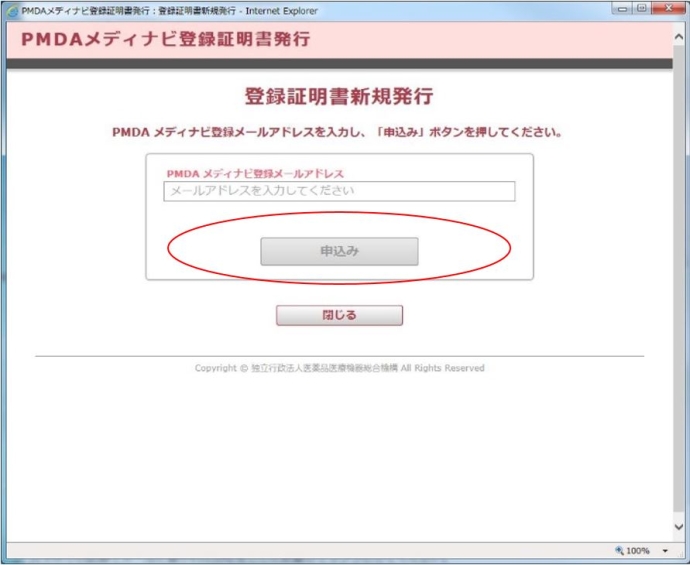The image size is (690, 565).
Task: Click the 申込み apply button
Action: click(339, 251)
